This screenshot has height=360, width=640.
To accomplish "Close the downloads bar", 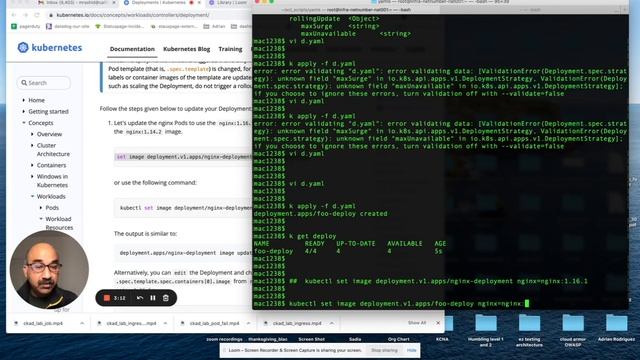I will pos(438,323).
